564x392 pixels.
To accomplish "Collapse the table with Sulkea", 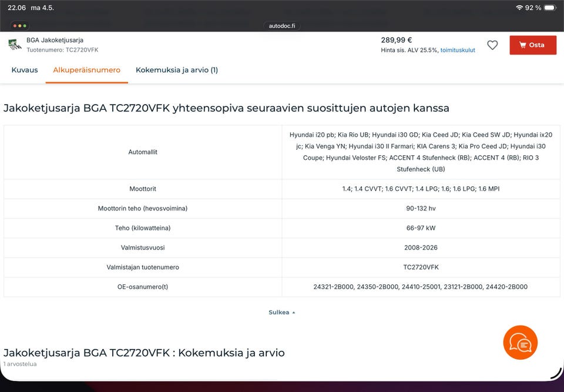I will 281,312.
